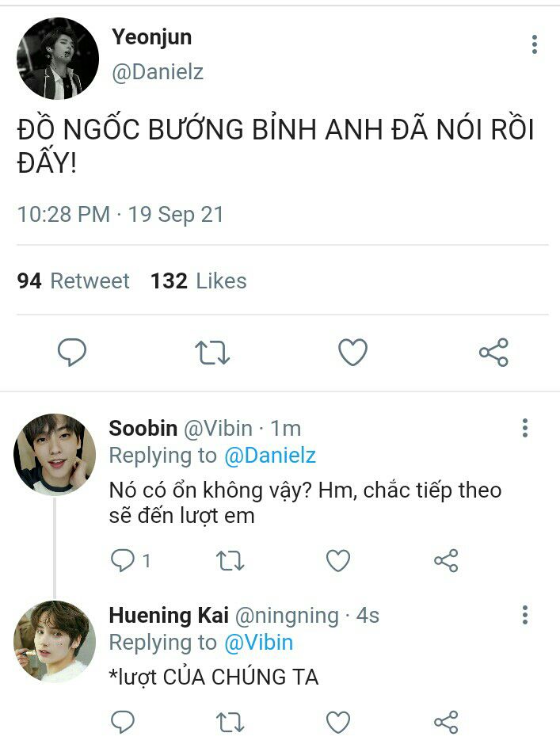The width and height of the screenshot is (560, 748).
Task: Open Yeonjun's profile picture
Action: tap(58, 59)
